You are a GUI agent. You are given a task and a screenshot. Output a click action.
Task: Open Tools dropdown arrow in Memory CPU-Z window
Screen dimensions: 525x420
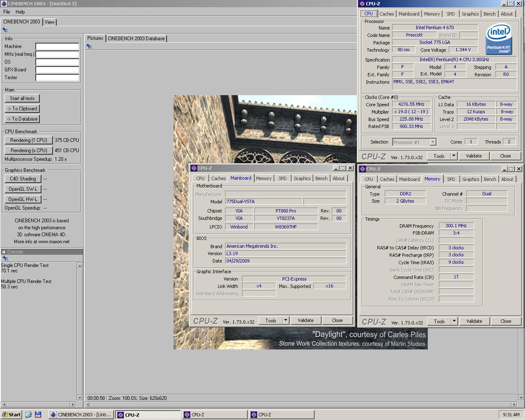click(x=454, y=321)
